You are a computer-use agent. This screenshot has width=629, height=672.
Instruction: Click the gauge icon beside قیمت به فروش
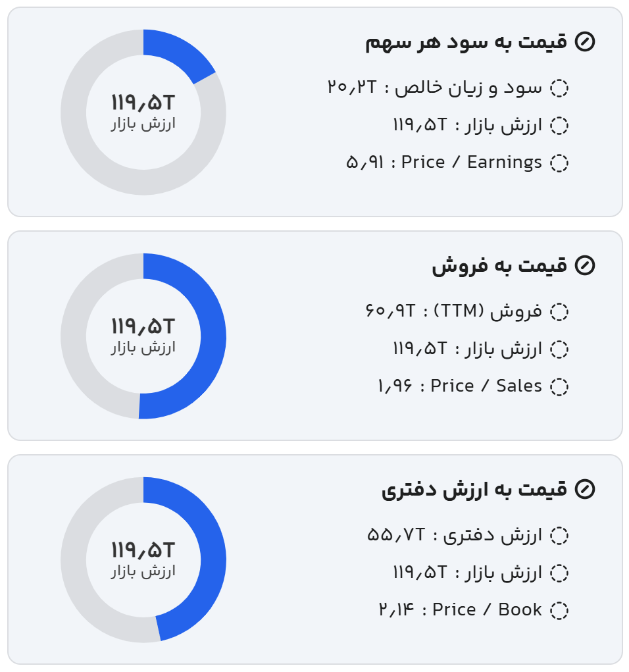pyautogui.click(x=584, y=266)
